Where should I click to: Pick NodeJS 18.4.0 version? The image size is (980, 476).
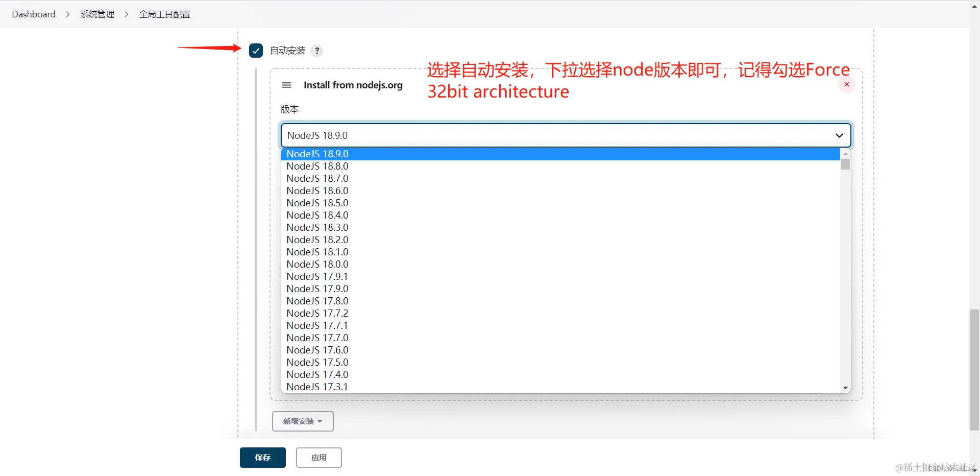point(560,215)
